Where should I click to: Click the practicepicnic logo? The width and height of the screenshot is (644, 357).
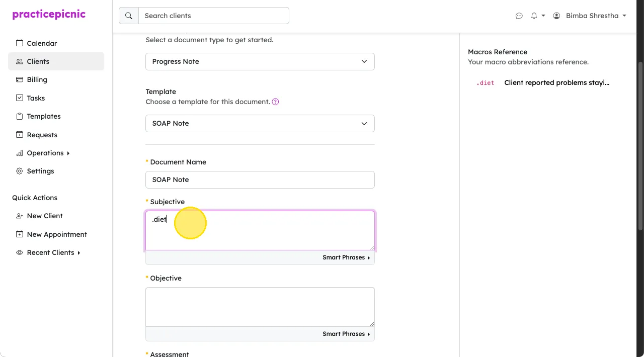click(49, 15)
